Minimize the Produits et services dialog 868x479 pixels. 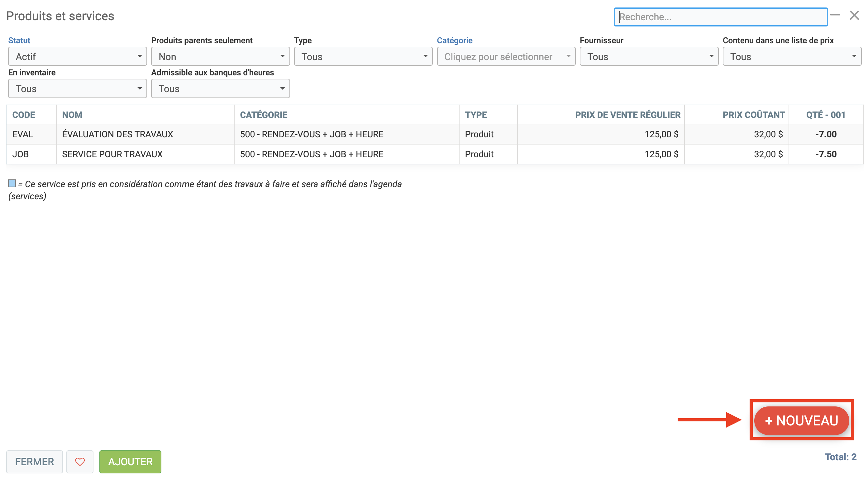click(x=835, y=15)
